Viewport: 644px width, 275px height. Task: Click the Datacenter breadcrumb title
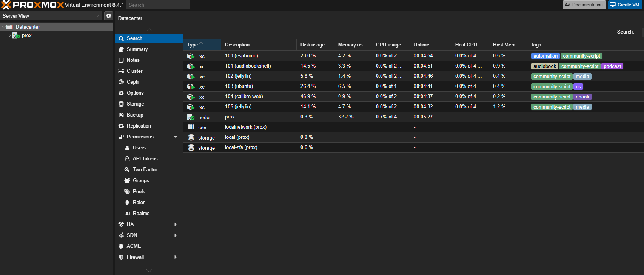point(130,18)
